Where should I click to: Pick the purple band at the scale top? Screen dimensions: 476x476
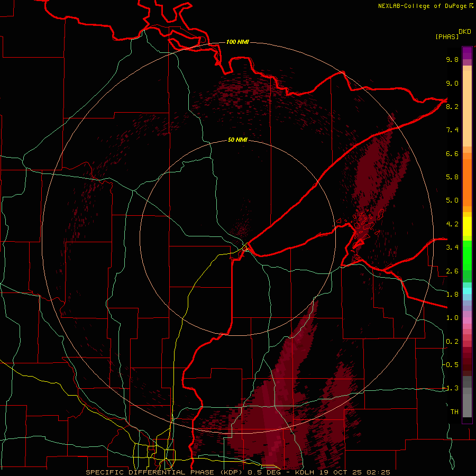[467, 53]
